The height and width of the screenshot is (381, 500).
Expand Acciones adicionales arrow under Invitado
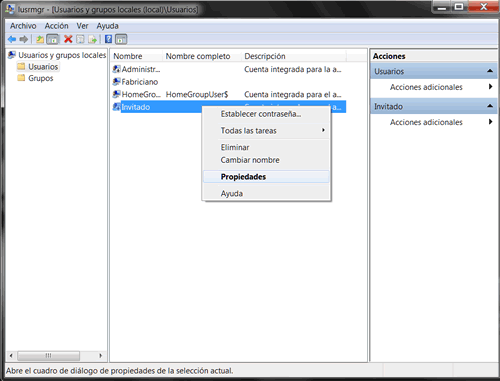coord(490,122)
